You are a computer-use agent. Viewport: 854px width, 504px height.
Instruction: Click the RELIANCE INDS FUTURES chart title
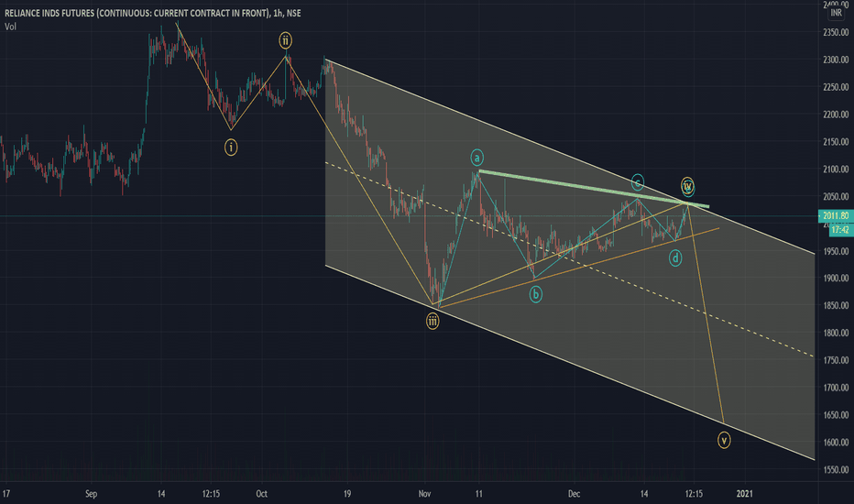pos(152,13)
